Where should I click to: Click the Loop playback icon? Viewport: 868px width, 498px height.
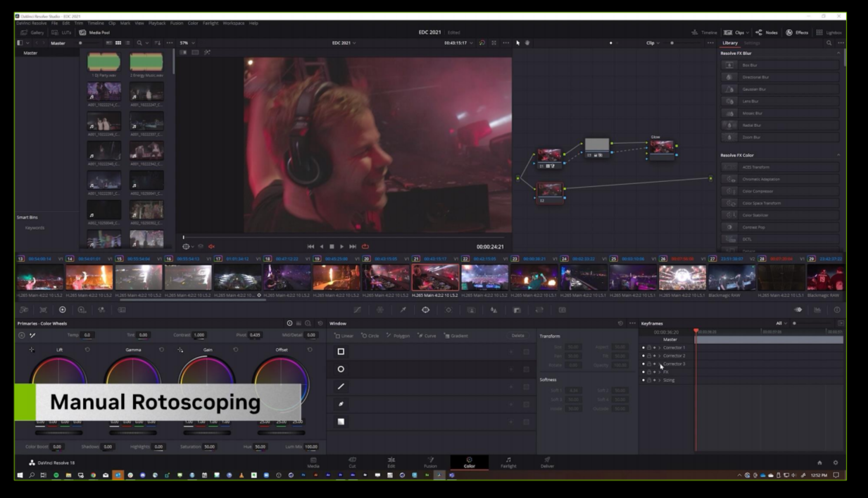pyautogui.click(x=365, y=247)
